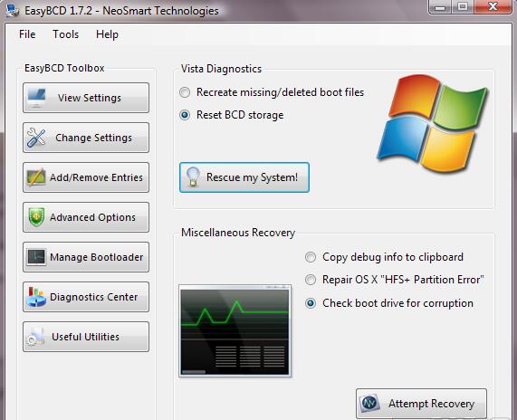Click the lightbulb icon on Rescue my System
Viewport: 517px width, 420px height.
[193, 177]
